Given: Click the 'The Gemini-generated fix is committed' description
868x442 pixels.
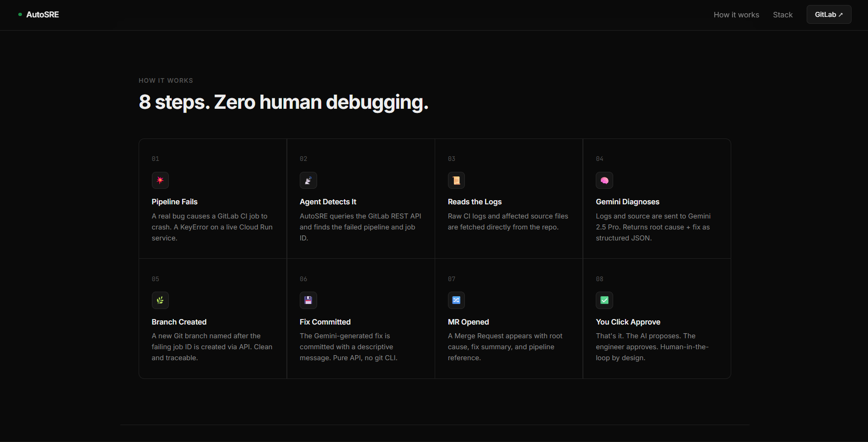Looking at the screenshot, I should tap(349, 347).
